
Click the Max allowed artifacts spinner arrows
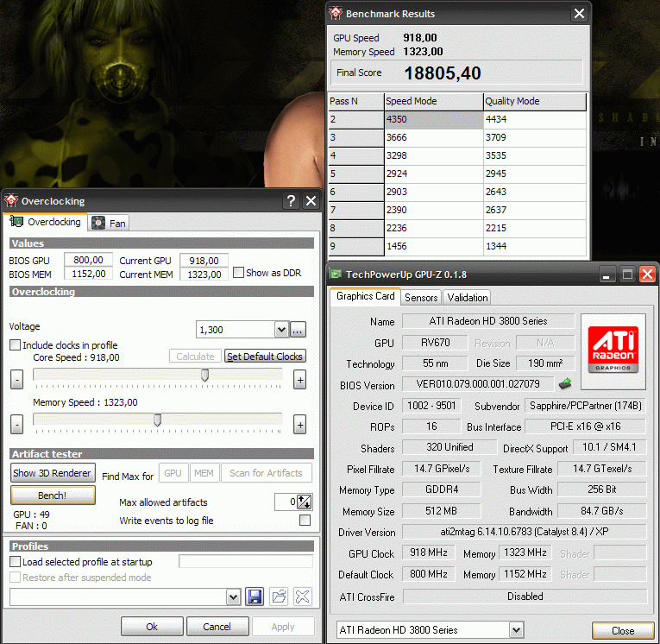tap(305, 502)
